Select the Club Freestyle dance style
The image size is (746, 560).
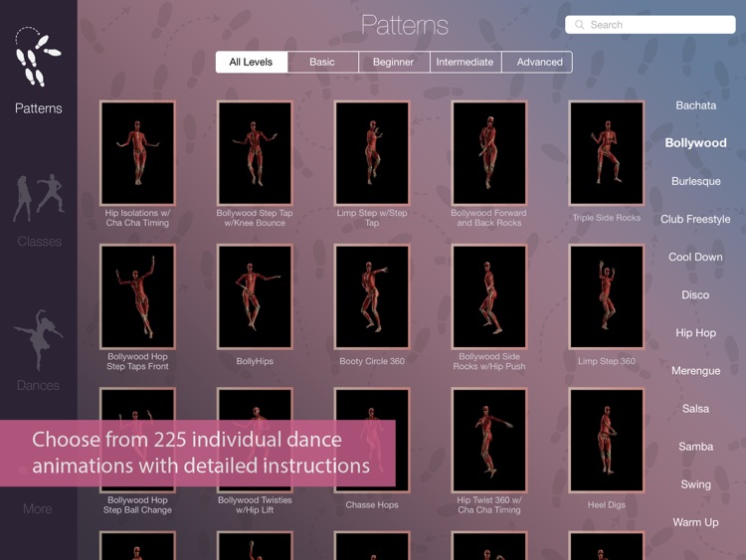(x=695, y=220)
